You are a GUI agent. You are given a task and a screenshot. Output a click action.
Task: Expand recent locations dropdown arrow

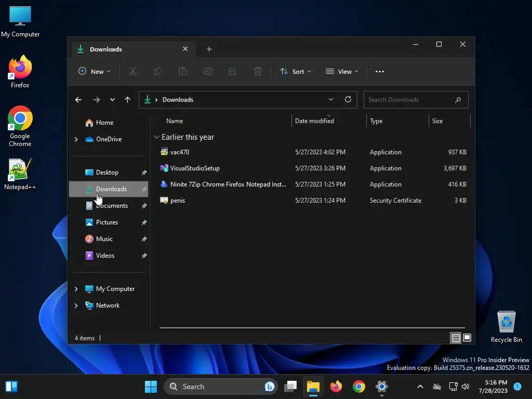click(x=112, y=100)
